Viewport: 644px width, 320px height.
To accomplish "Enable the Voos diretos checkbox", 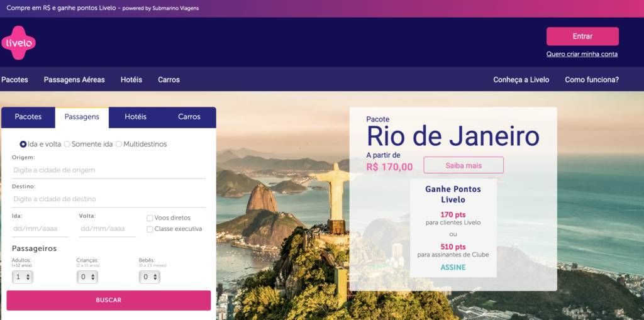I will coord(150,218).
